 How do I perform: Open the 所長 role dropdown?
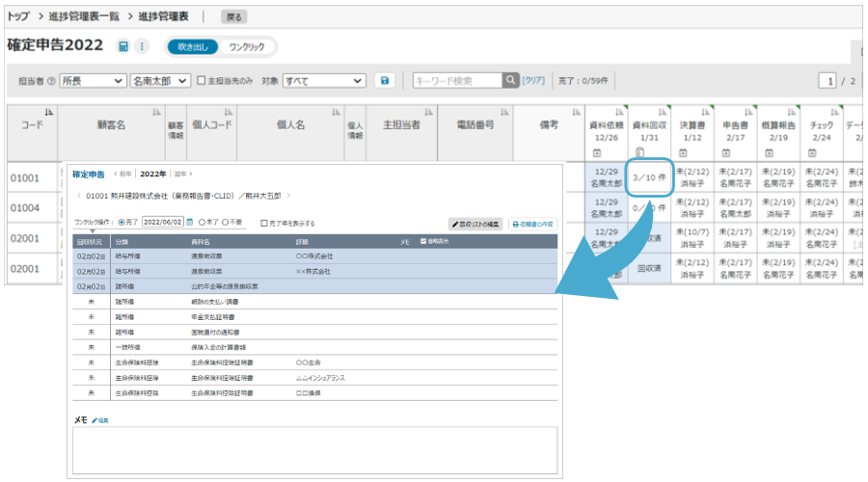[x=93, y=81]
